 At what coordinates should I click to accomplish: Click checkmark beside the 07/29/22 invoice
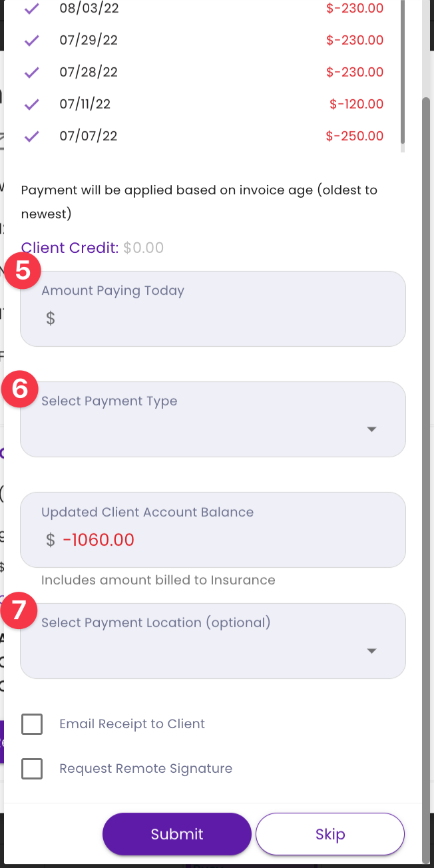[x=31, y=40]
